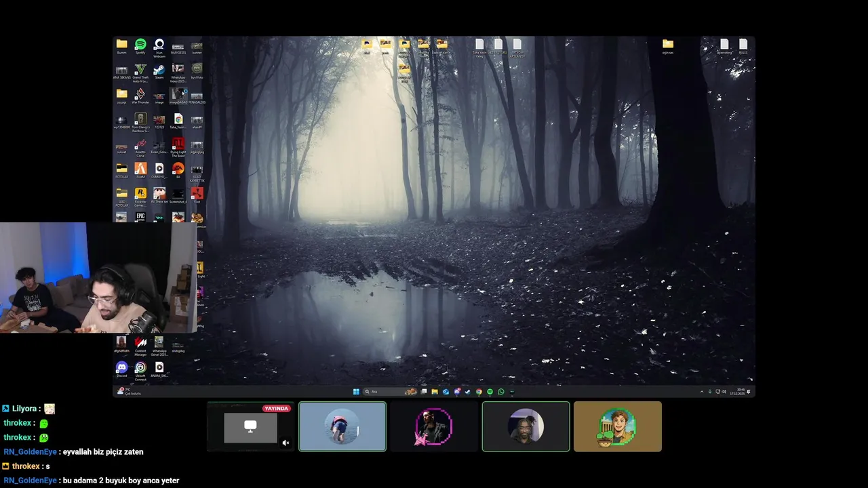The width and height of the screenshot is (868, 488).
Task: Open the Windows Start menu
Action: click(x=356, y=392)
